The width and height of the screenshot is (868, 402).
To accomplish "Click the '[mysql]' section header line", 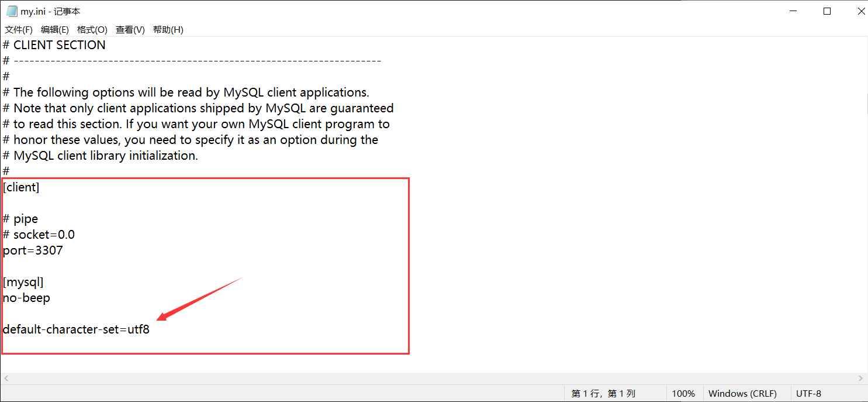I will (23, 282).
